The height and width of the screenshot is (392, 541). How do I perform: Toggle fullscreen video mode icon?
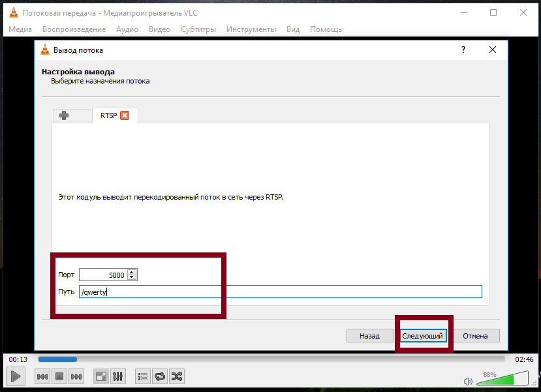pyautogui.click(x=101, y=376)
